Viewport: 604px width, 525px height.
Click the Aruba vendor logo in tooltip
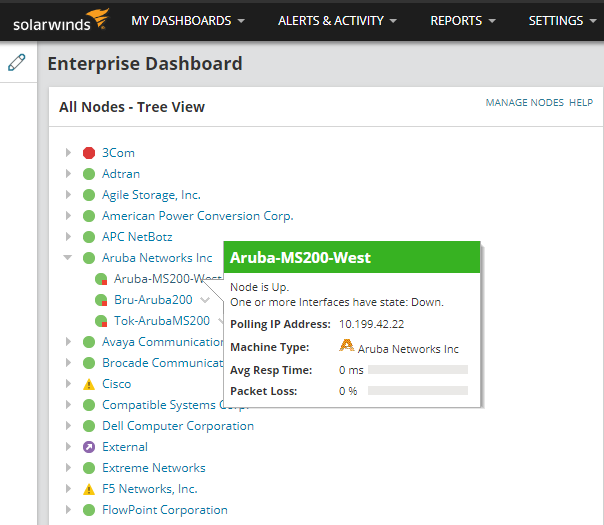pos(347,345)
